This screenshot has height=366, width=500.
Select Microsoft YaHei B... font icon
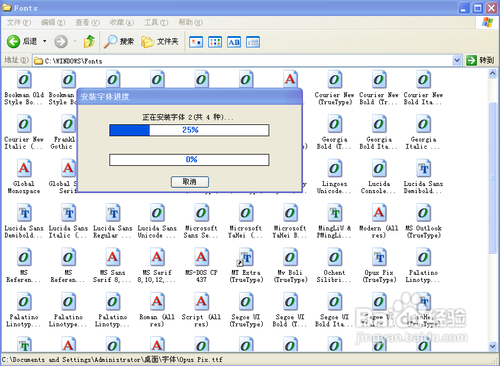pos(290,213)
